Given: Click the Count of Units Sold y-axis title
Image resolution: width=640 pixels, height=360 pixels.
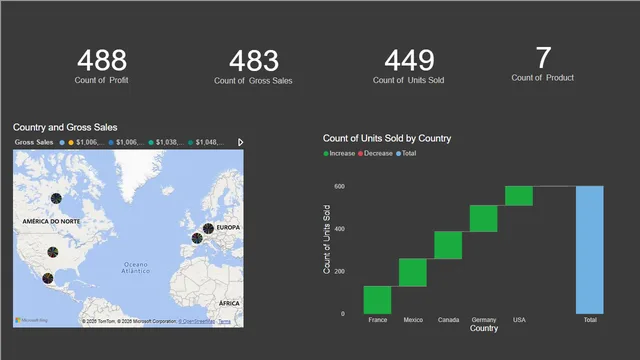Looking at the screenshot, I should tap(327, 239).
